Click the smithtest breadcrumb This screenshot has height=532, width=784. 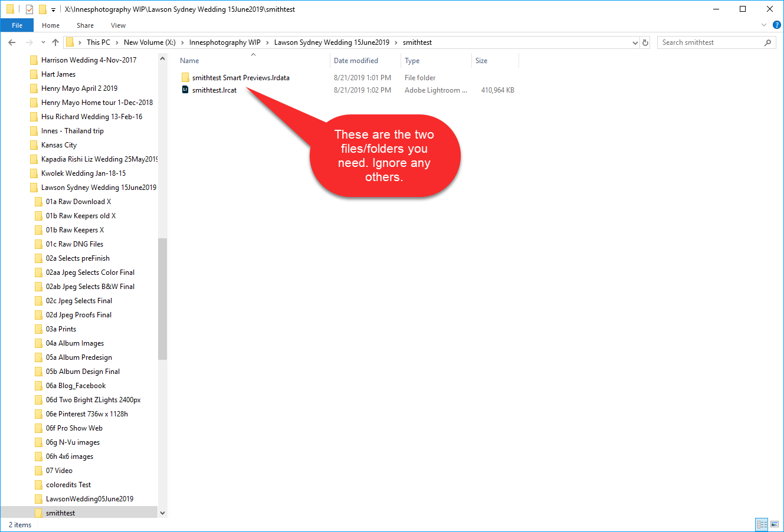417,42
